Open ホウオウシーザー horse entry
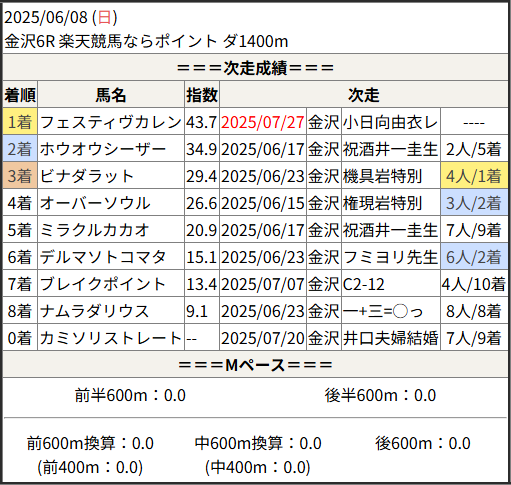The width and height of the screenshot is (511, 485). click(x=103, y=149)
